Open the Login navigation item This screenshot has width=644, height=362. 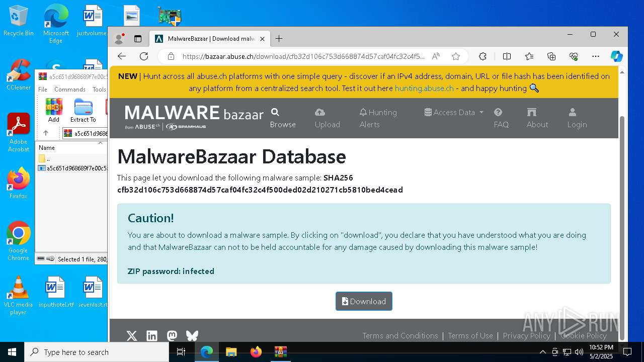577,118
